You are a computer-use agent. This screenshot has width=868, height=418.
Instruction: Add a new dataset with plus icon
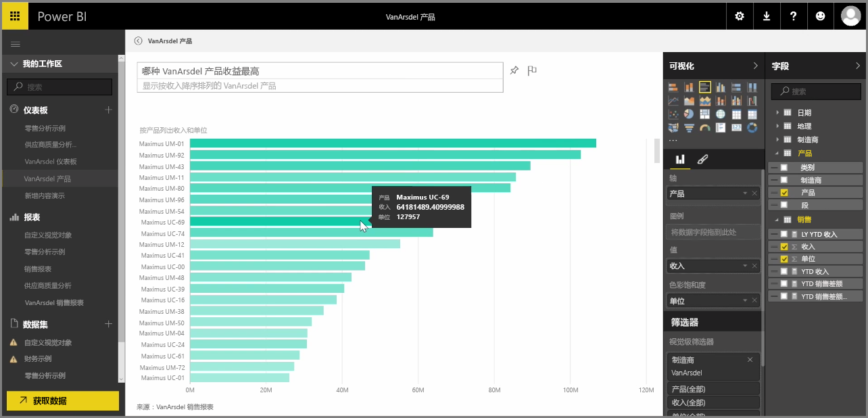point(108,325)
